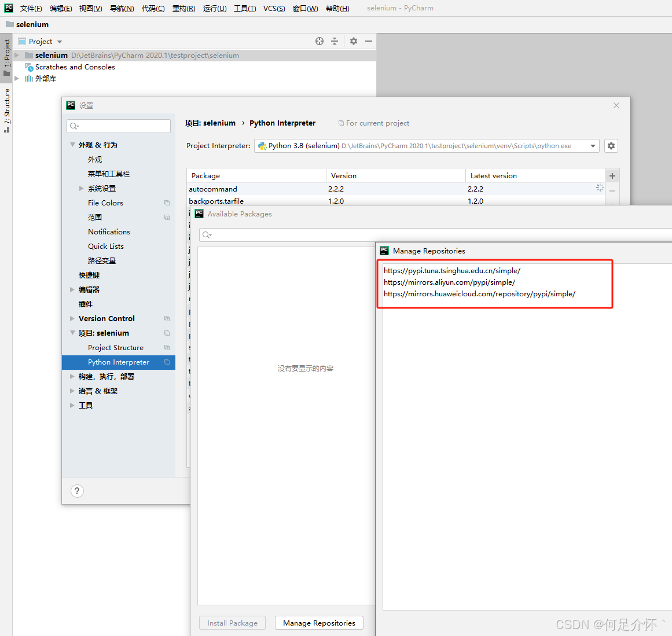The image size is (672, 636).
Task: Open the 1: Project tool window tab
Action: 6,57
